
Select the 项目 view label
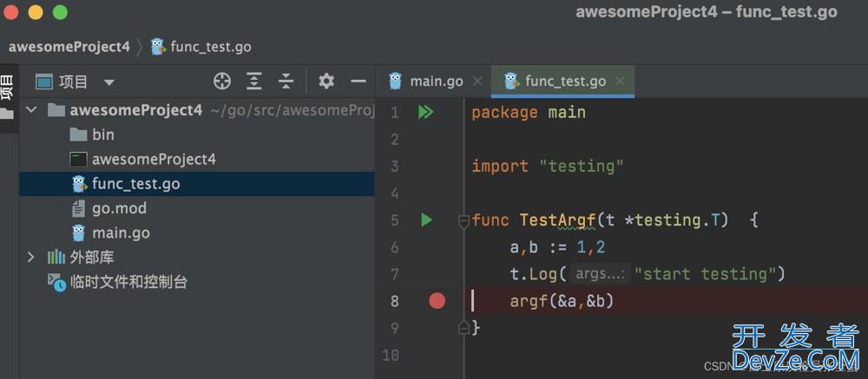73,82
